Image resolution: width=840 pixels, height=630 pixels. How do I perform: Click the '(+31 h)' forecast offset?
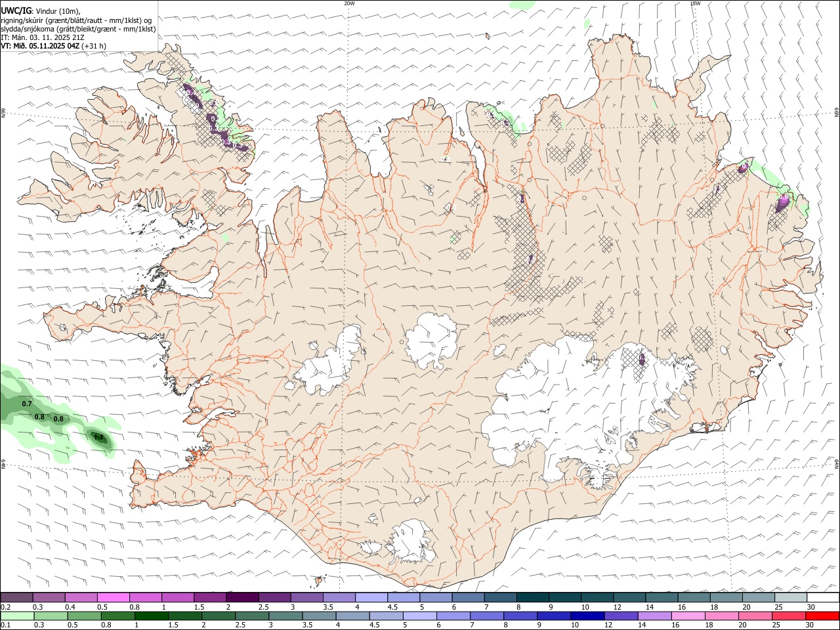94,46
